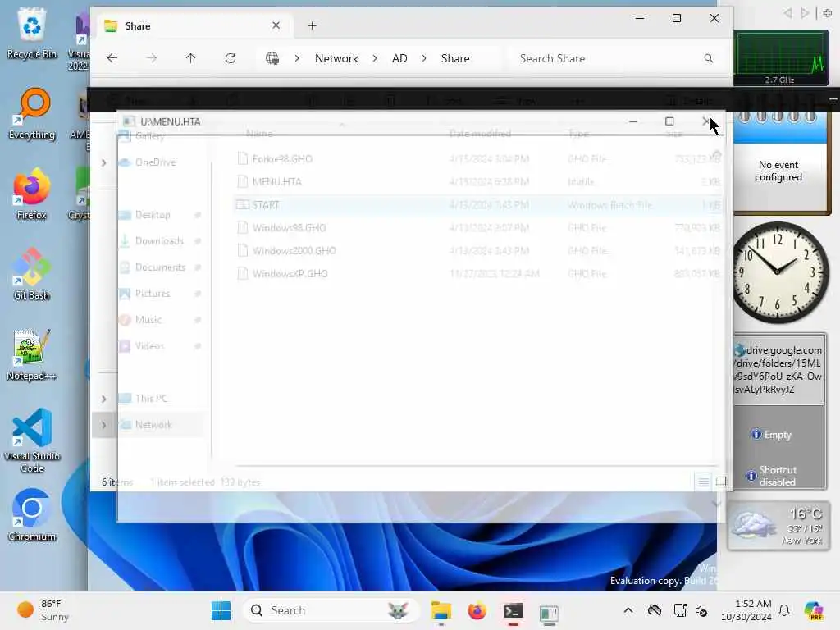This screenshot has width=840, height=630.
Task: Refresh the Share folder view
Action: [x=231, y=58]
